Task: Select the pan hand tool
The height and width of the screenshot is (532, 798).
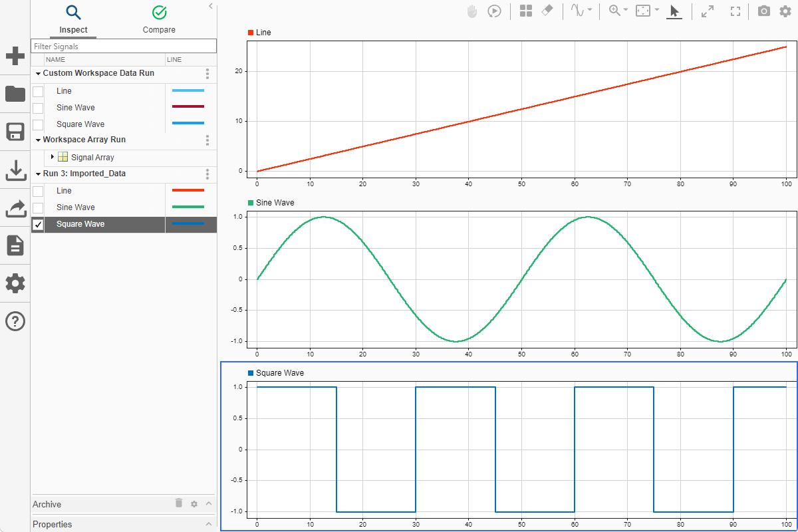Action: (472, 11)
